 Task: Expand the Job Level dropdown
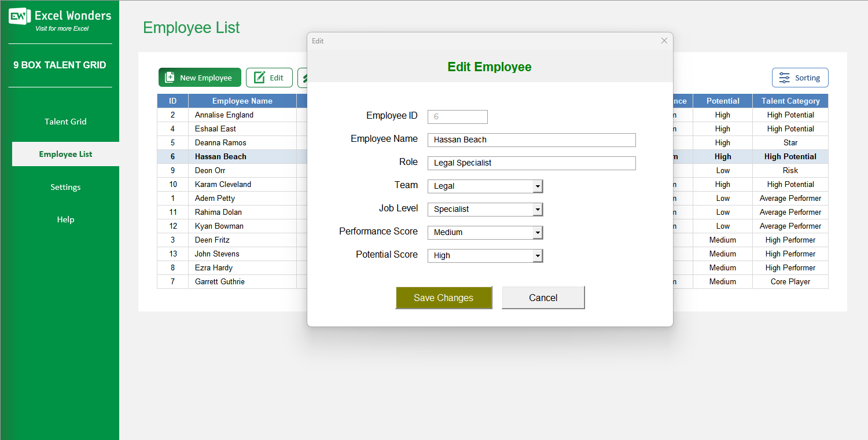[x=537, y=209]
